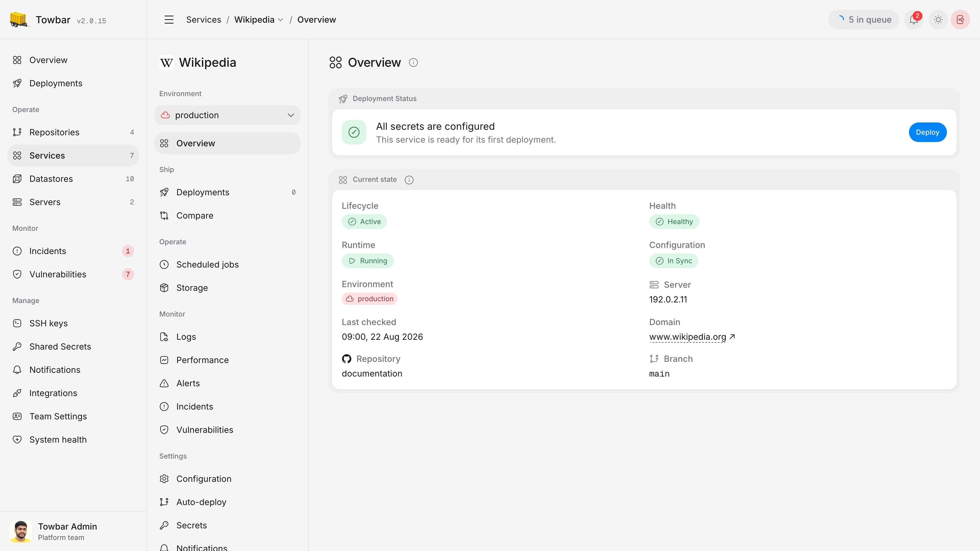Click the In Sync configuration badge
The image size is (980, 551).
tap(673, 261)
